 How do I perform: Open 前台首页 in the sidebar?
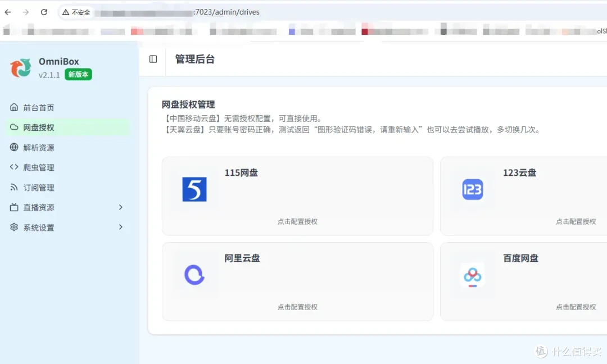coord(68,107)
